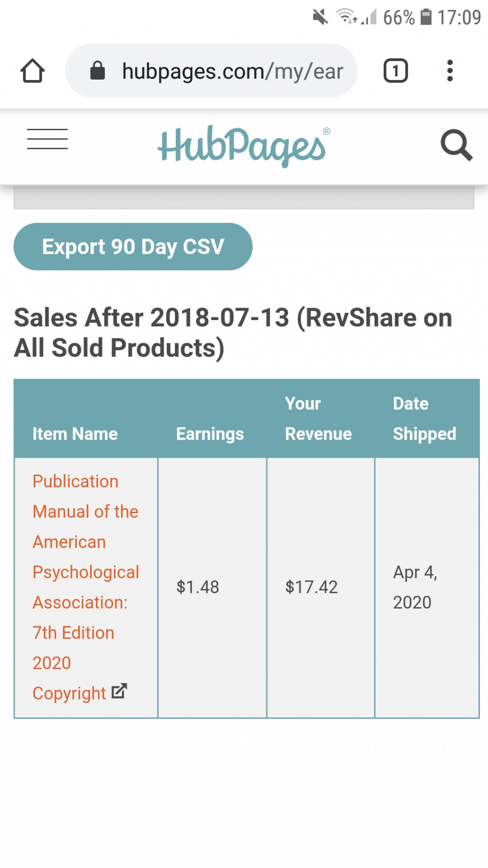
Task: Click the Export 90 Day CSV button
Action: [x=133, y=247]
